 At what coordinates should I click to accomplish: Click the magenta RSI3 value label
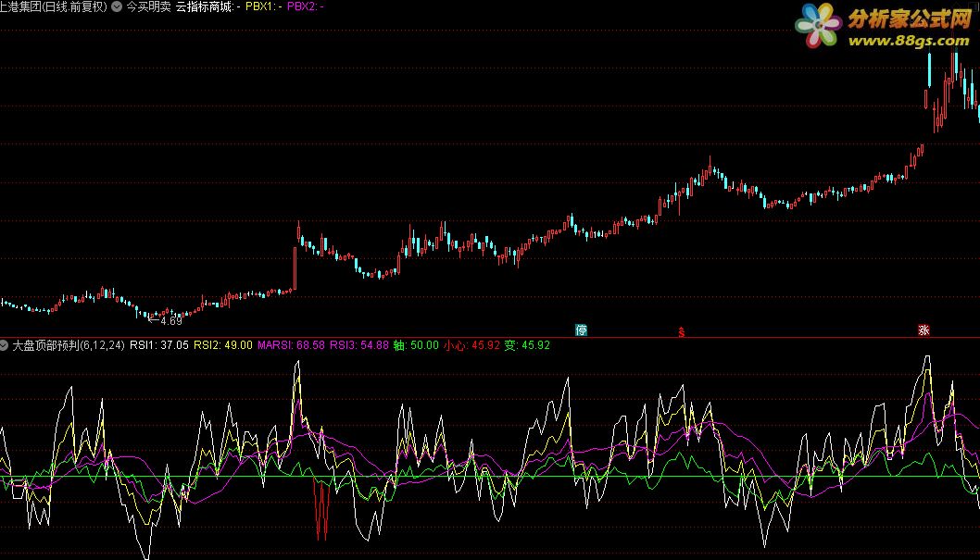coord(359,345)
